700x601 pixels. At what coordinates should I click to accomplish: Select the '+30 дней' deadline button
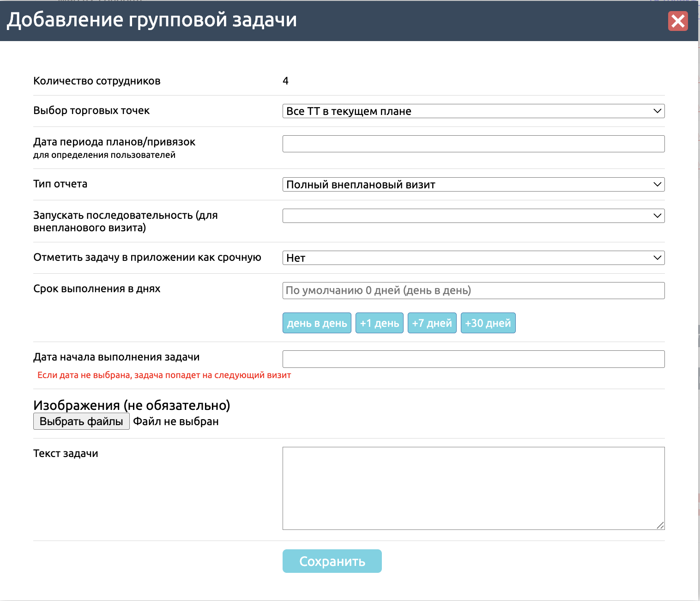(x=488, y=323)
